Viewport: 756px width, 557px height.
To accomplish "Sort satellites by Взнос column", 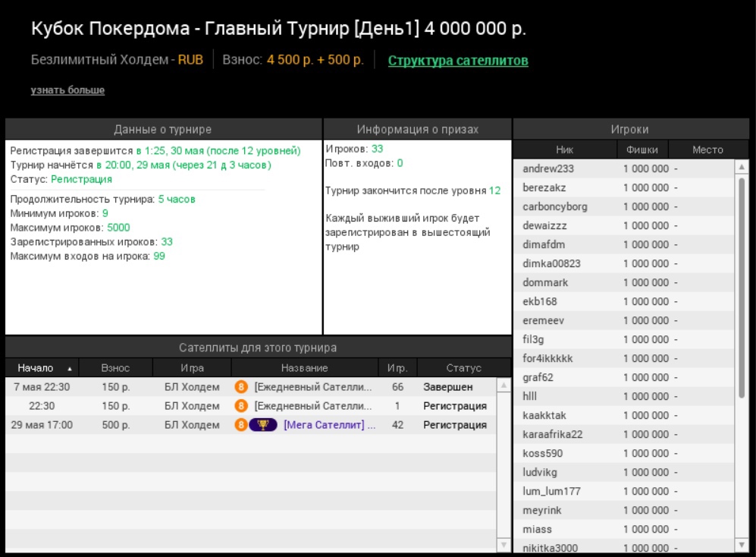I will point(115,368).
